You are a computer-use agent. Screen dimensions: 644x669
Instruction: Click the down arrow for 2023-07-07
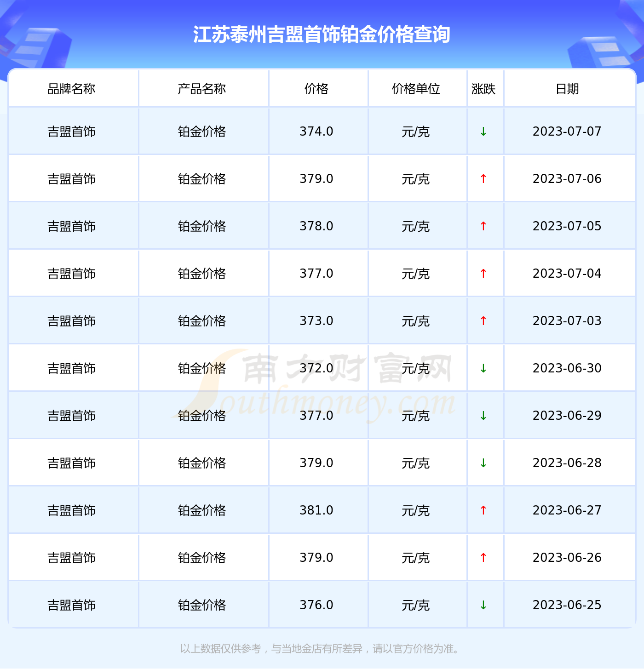483,132
